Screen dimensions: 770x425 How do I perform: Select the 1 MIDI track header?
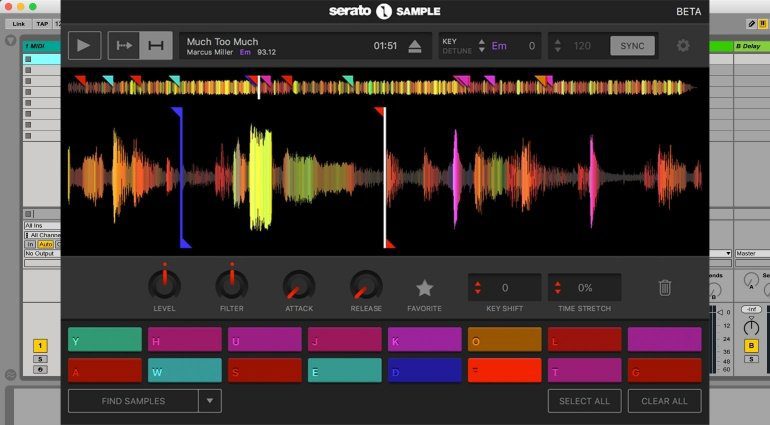tap(40, 46)
